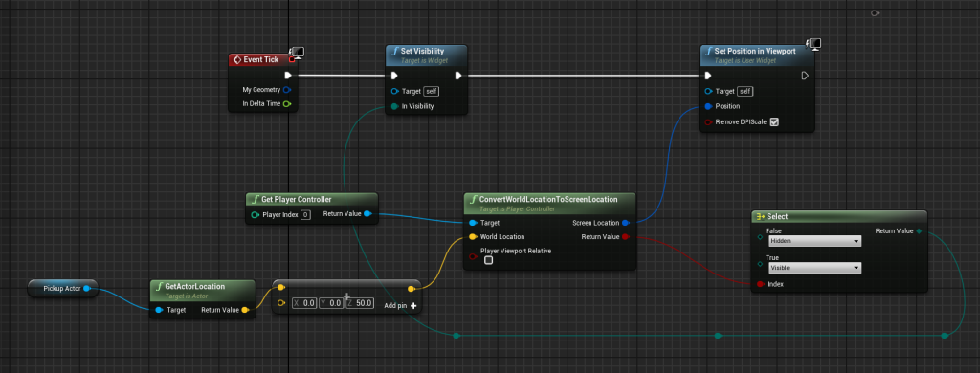Click the Select node Index pin
The height and width of the screenshot is (373, 980).
tap(760, 284)
